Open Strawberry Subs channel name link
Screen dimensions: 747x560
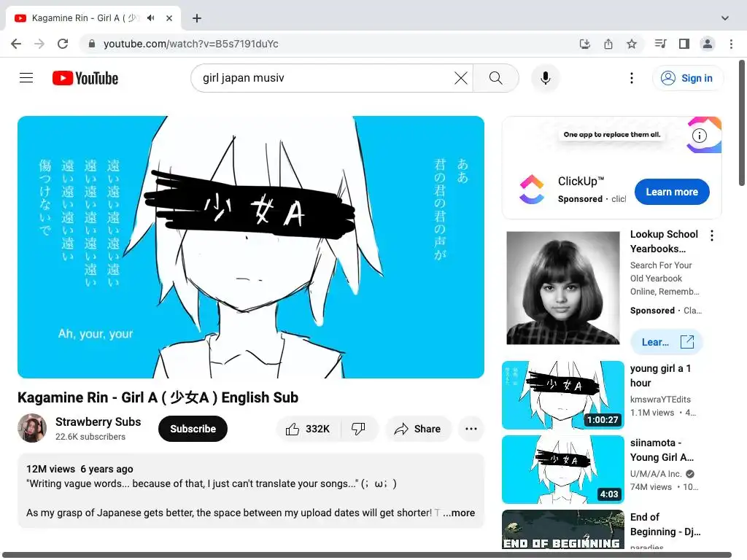(x=98, y=422)
